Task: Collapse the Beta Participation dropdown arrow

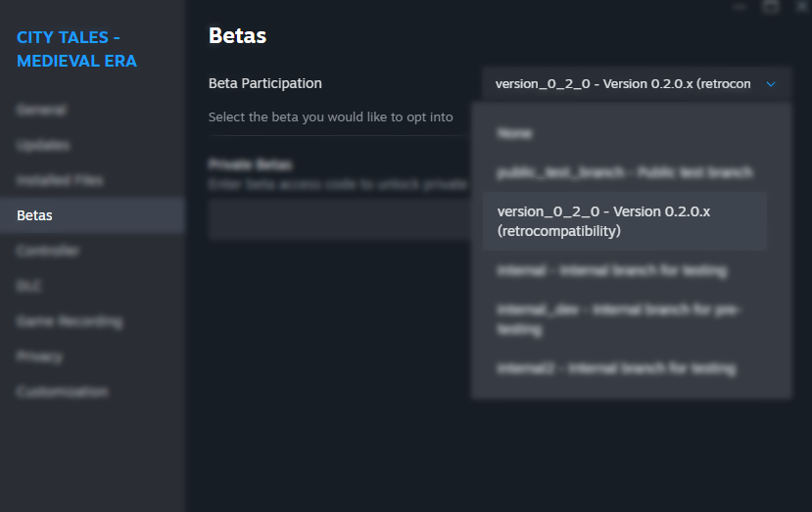Action: click(x=771, y=84)
